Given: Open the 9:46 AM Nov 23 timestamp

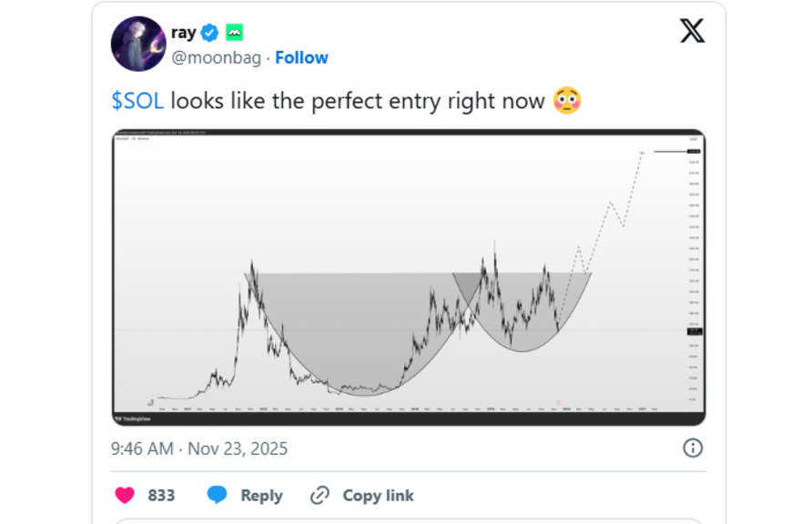Looking at the screenshot, I should (x=199, y=448).
